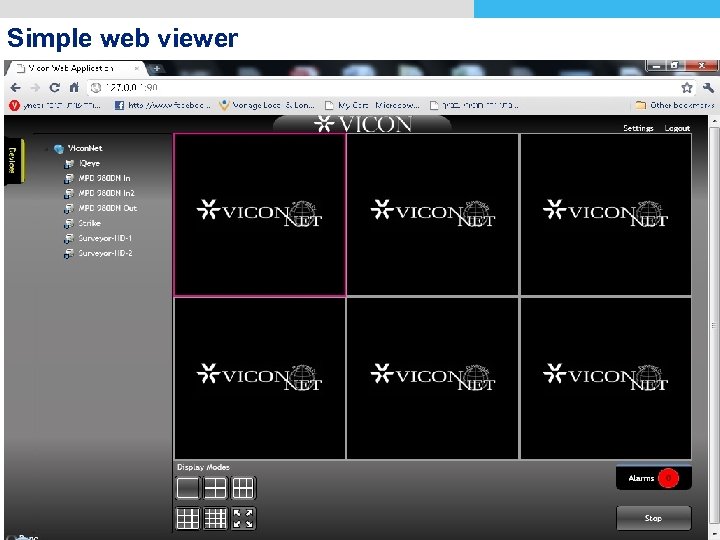Open the ynet bookmark
The width and height of the screenshot is (720, 540).
(x=55, y=106)
